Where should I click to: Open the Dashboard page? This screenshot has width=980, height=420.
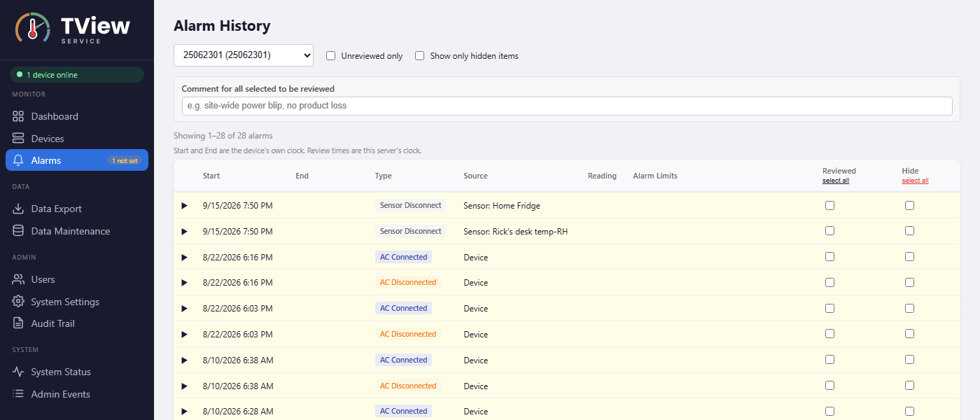(77, 116)
